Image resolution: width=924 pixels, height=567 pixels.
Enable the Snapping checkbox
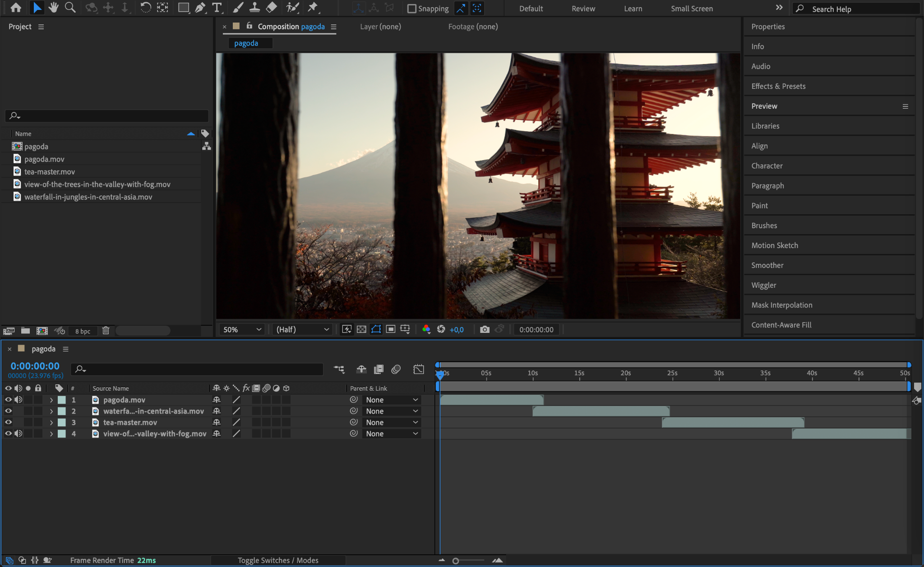pos(411,9)
